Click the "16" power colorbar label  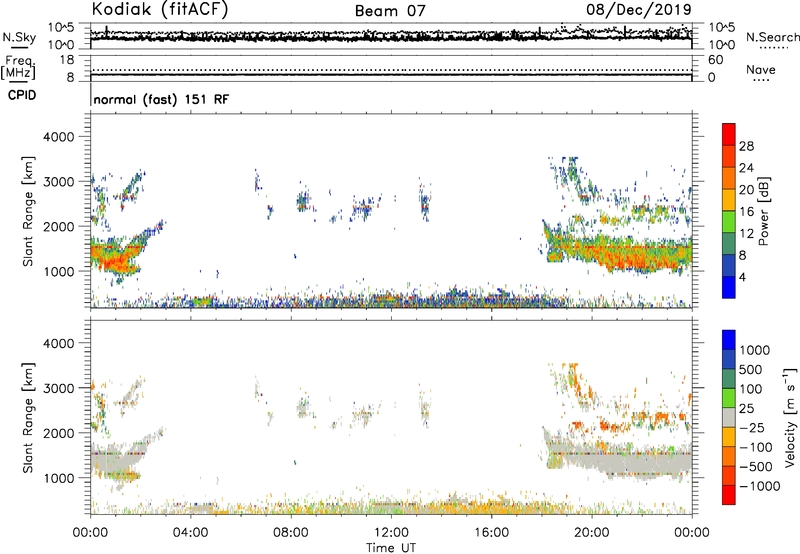coord(746,212)
